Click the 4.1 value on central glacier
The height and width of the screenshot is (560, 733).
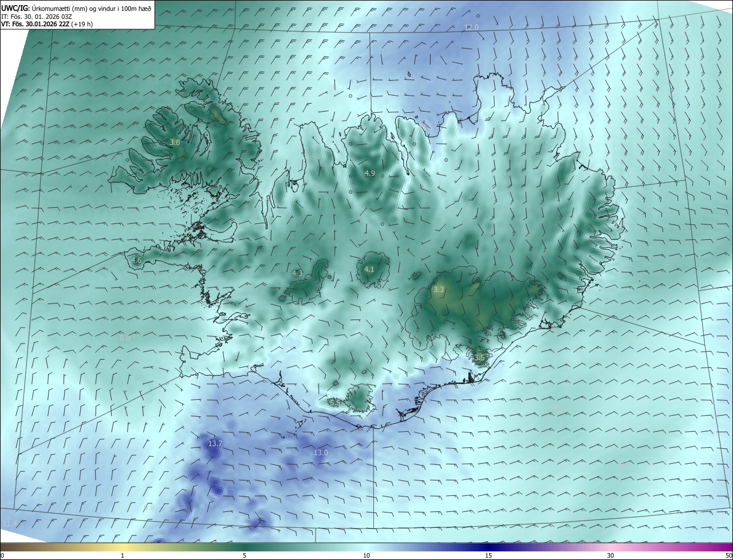point(369,269)
